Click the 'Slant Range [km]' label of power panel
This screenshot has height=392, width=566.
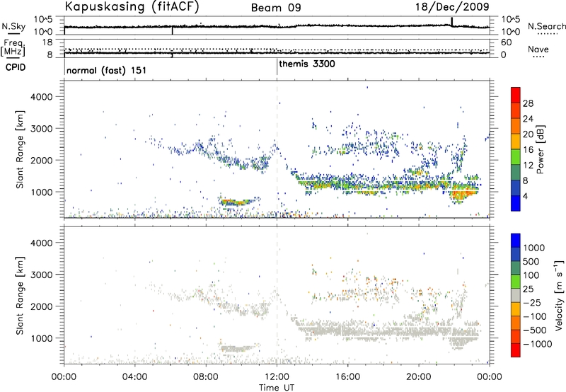(20, 149)
